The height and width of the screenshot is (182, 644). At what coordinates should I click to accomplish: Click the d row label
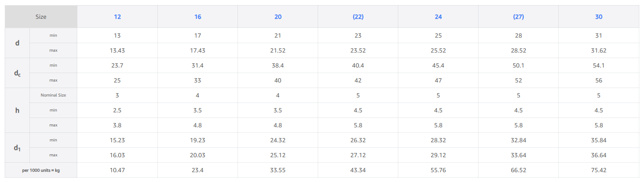17,43
